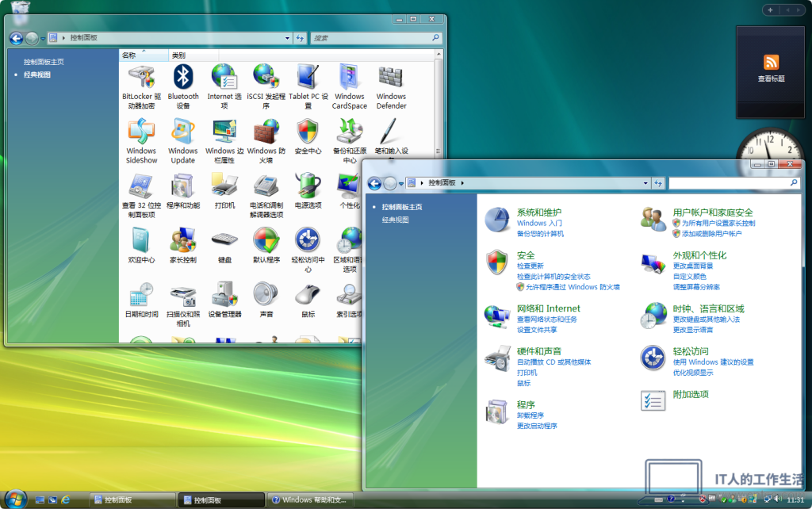Screen dimensions: 812x509
Task: Open 时钟、语言和区域 category
Action: pyautogui.click(x=708, y=308)
